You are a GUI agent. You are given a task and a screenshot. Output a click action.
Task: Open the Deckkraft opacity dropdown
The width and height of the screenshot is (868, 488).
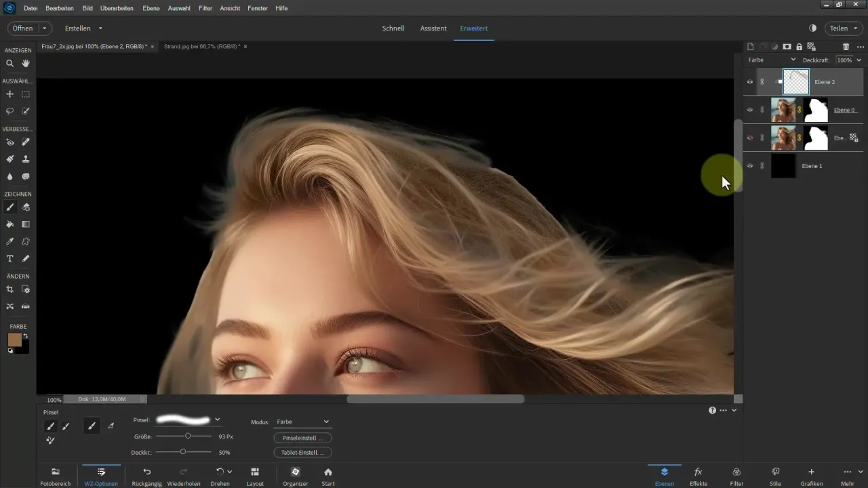[859, 60]
